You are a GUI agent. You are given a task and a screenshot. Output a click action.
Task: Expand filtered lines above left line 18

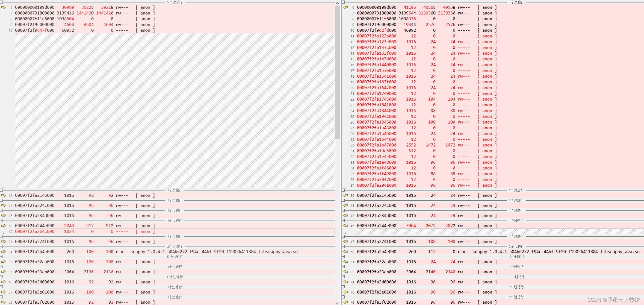coord(1,221)
